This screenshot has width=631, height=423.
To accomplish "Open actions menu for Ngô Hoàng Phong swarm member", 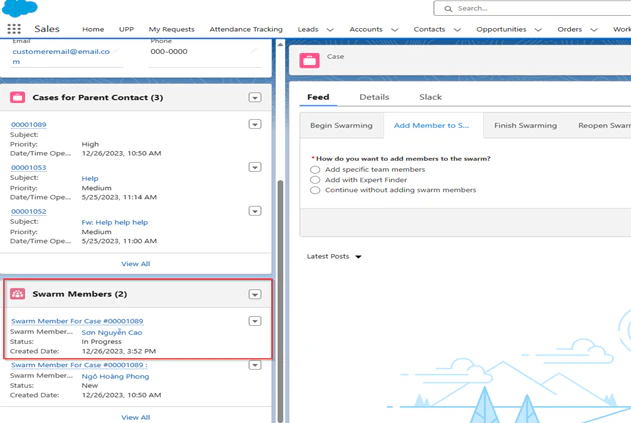I will (255, 365).
